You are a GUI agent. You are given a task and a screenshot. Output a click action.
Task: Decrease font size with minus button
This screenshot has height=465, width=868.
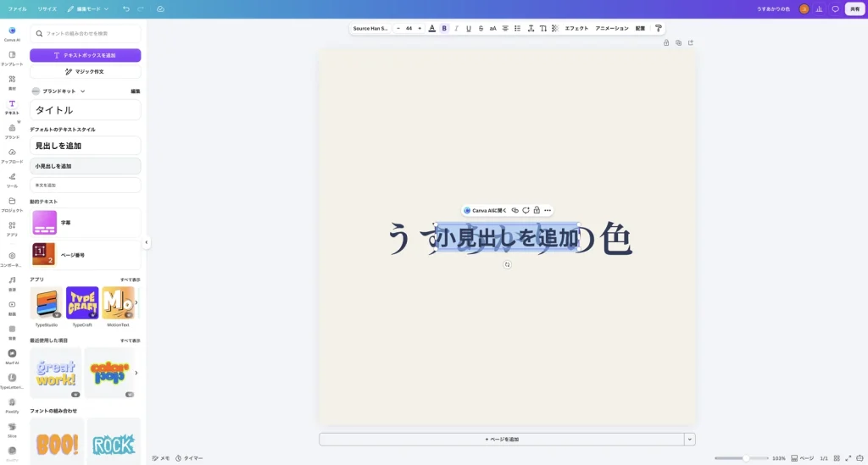coord(398,28)
